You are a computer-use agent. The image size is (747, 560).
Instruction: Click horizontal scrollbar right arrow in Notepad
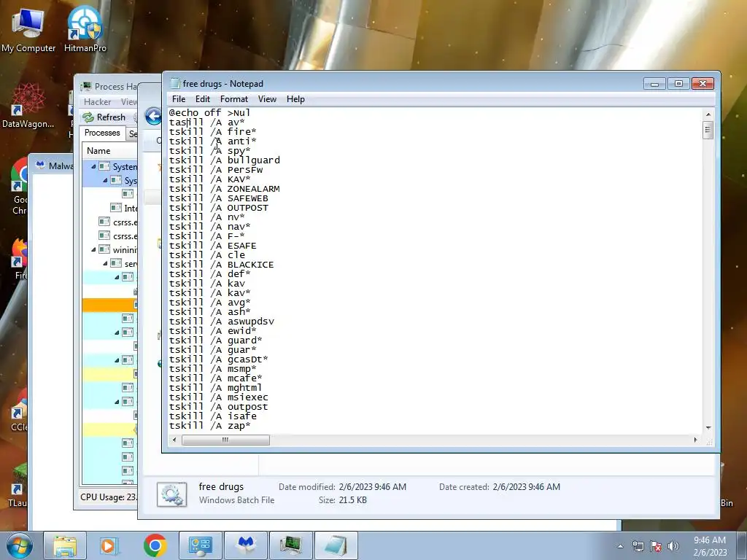(x=695, y=440)
